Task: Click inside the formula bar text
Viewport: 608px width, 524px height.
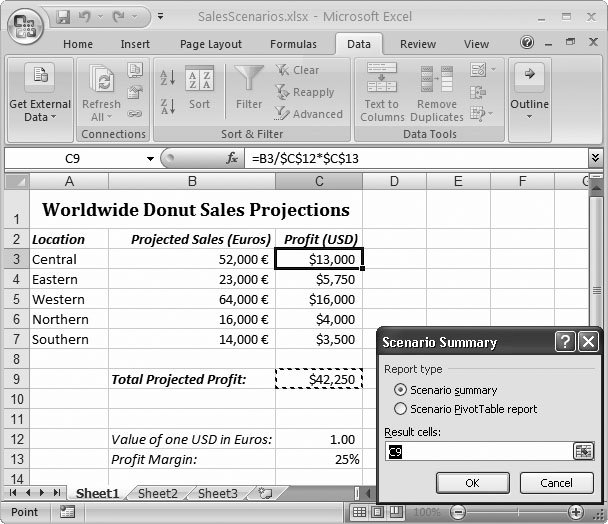Action: [416, 158]
